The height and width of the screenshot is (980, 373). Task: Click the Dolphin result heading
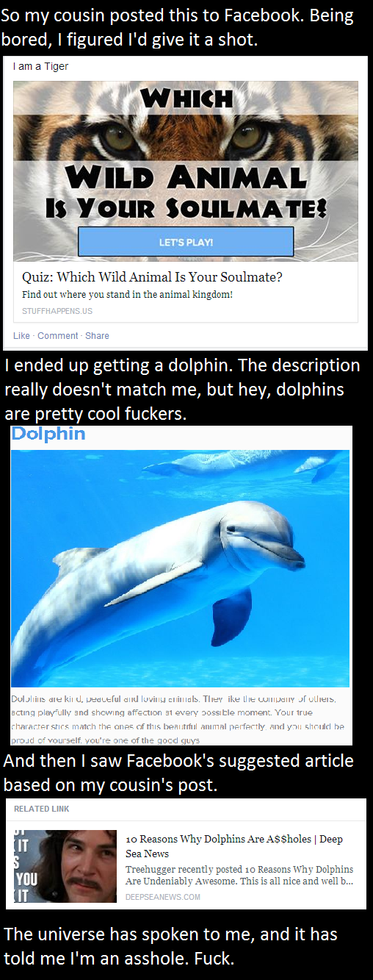tap(48, 434)
